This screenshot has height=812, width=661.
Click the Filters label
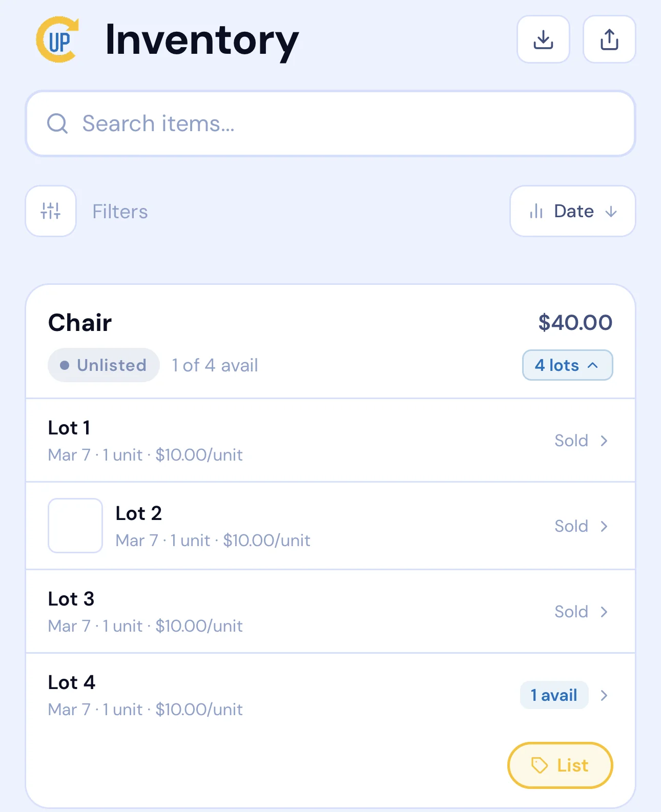(x=120, y=212)
